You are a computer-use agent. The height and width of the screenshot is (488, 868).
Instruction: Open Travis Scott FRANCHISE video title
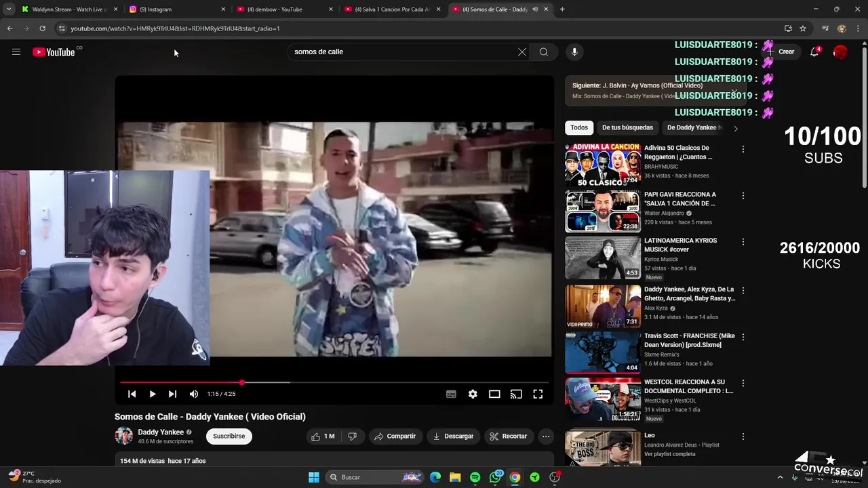(690, 340)
